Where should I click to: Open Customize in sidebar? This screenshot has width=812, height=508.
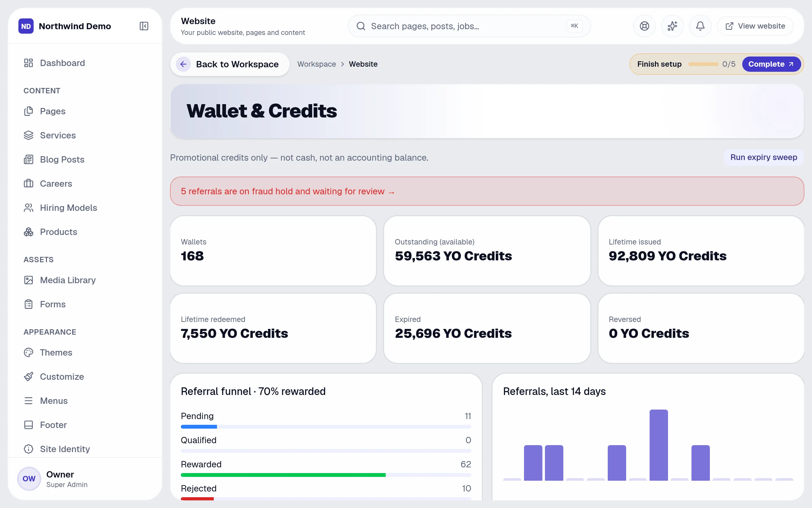coord(85,377)
